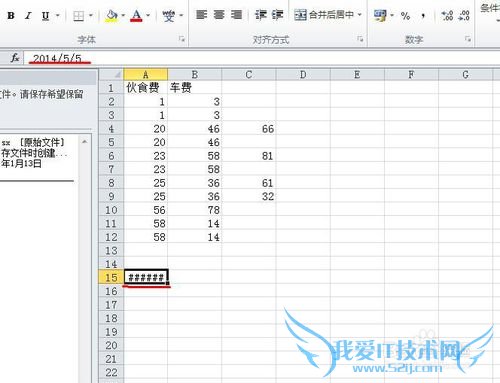
Task: Open fill color dropdown arrow
Action: coord(123,15)
